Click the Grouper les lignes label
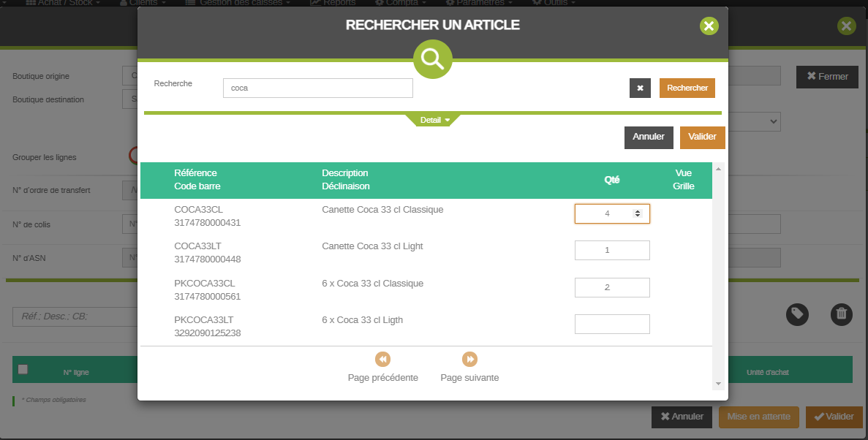868x440 pixels. click(x=45, y=157)
